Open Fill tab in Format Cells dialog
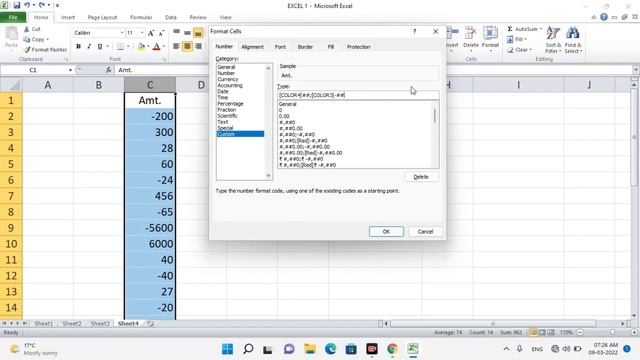Image resolution: width=640 pixels, height=360 pixels. pyautogui.click(x=331, y=47)
